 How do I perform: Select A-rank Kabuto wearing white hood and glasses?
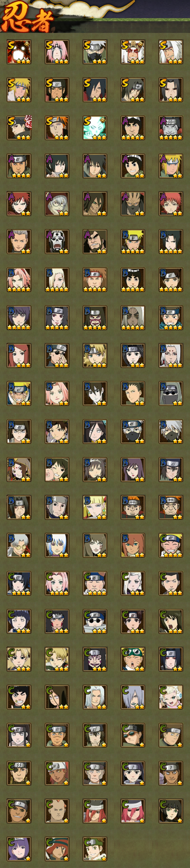[x=57, y=203]
